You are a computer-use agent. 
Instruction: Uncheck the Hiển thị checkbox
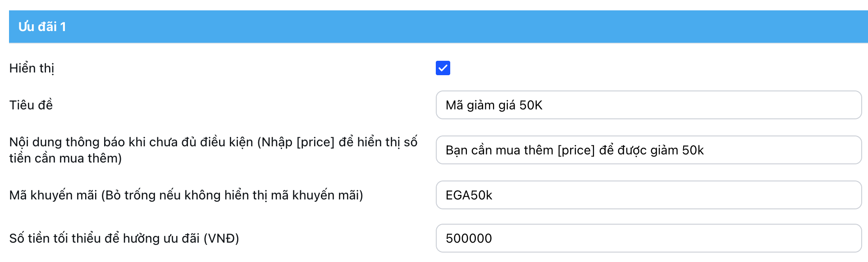[x=443, y=68]
